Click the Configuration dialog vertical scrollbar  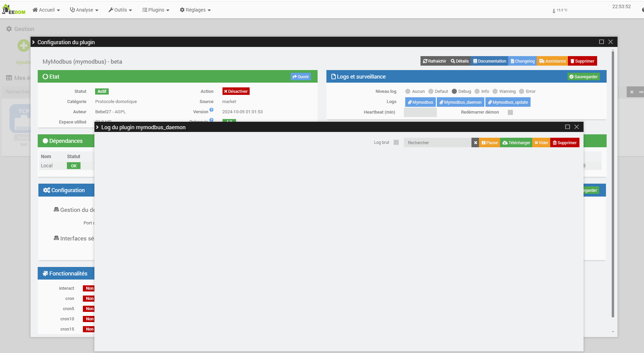613,184
